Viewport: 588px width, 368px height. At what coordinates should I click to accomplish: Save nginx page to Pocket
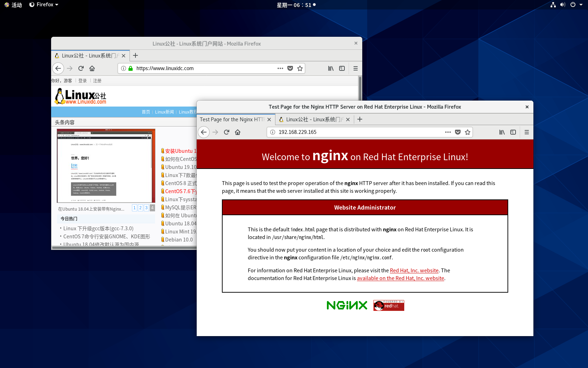(x=458, y=132)
